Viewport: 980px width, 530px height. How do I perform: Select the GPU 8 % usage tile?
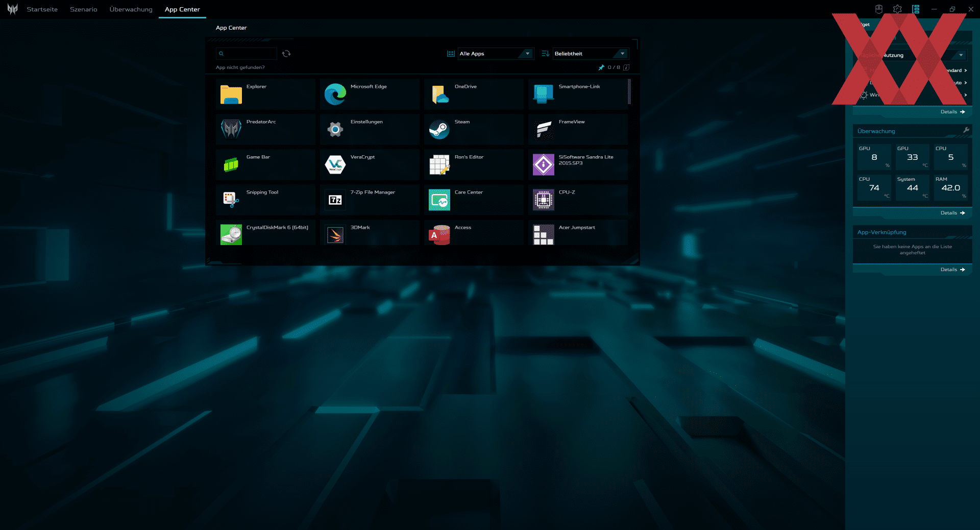(x=874, y=157)
